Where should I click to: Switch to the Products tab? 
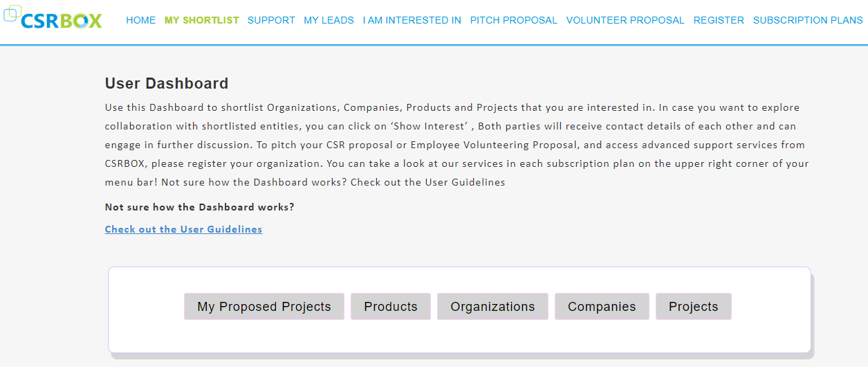click(x=391, y=307)
